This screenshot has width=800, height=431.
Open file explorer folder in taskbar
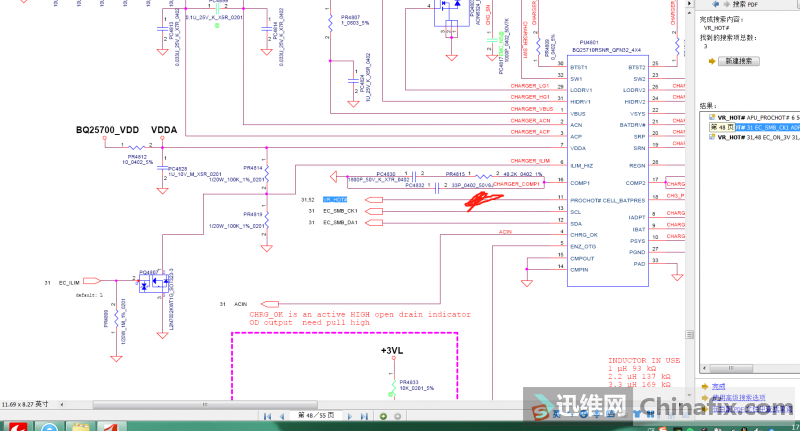click(80, 426)
